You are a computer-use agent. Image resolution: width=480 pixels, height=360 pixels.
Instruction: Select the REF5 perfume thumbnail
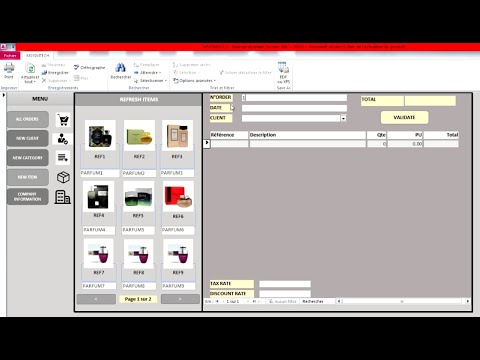(138, 196)
